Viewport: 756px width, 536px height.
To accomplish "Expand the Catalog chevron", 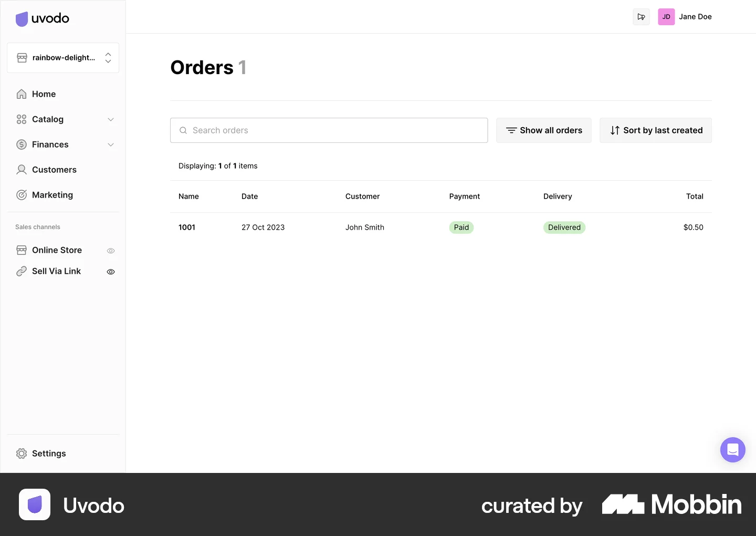I will [111, 119].
